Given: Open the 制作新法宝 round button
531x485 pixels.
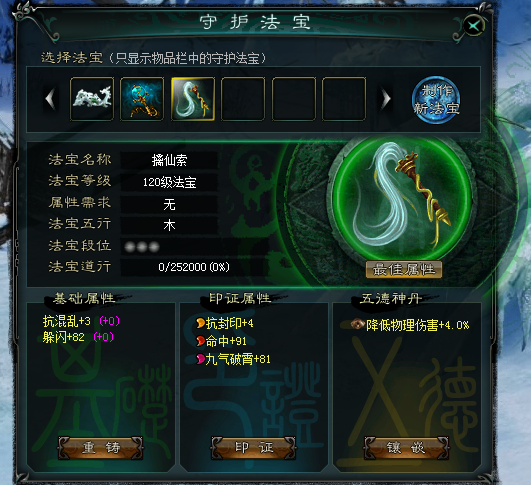Looking at the screenshot, I should point(436,100).
